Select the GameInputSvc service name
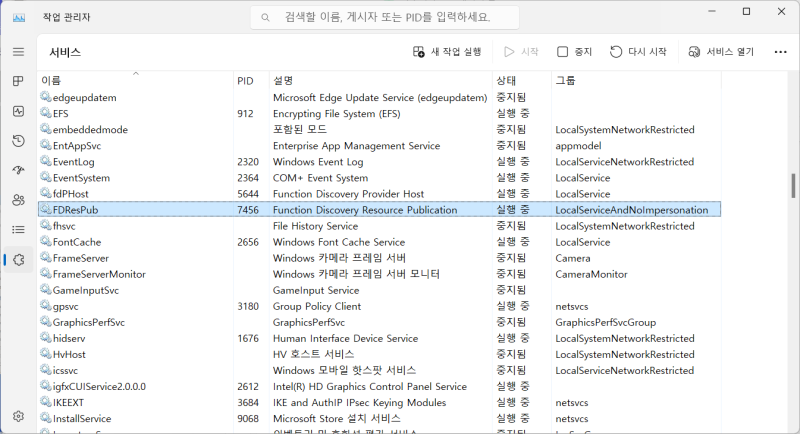 (x=86, y=290)
